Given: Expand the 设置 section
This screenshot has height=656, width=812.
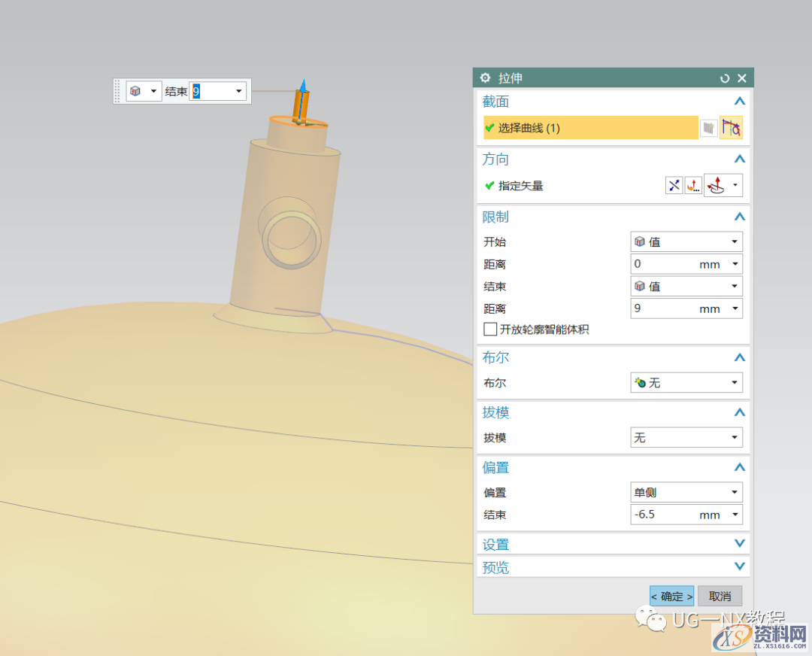Looking at the screenshot, I should point(739,544).
